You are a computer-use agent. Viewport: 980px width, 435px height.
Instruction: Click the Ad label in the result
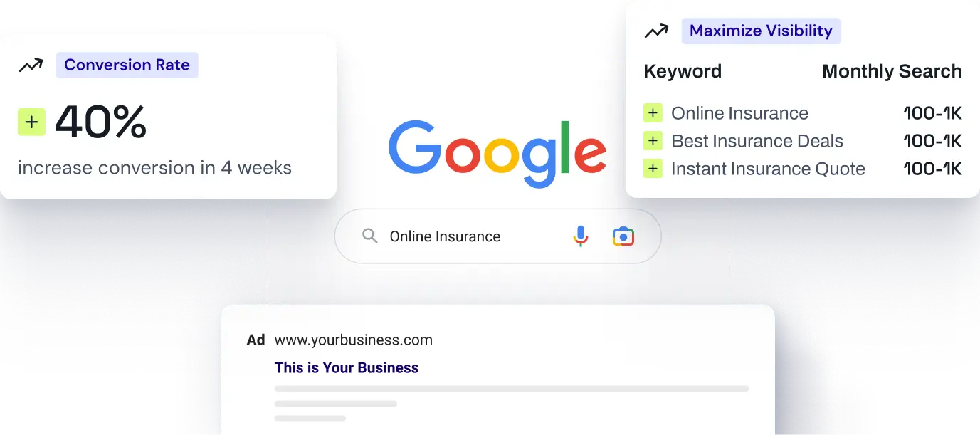[x=255, y=340]
